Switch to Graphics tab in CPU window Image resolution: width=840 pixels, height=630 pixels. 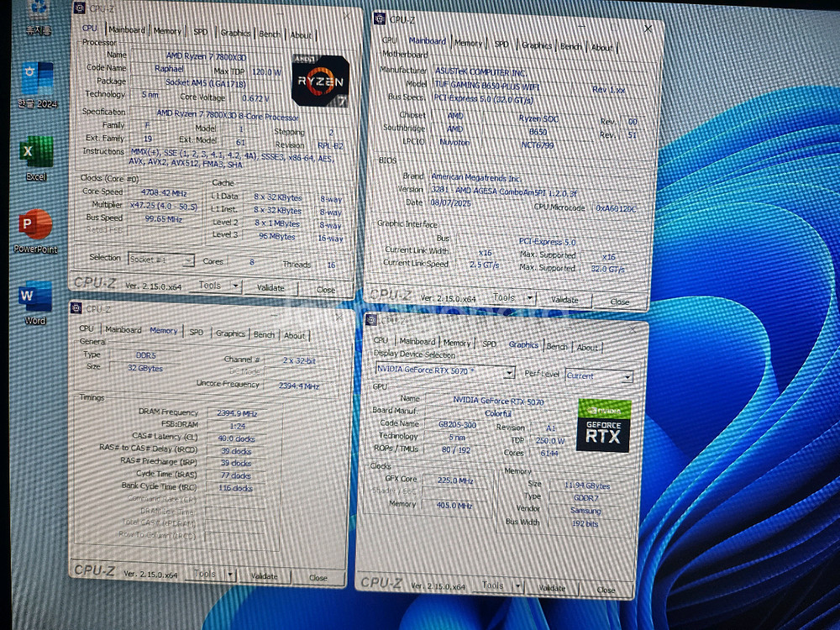click(x=236, y=33)
